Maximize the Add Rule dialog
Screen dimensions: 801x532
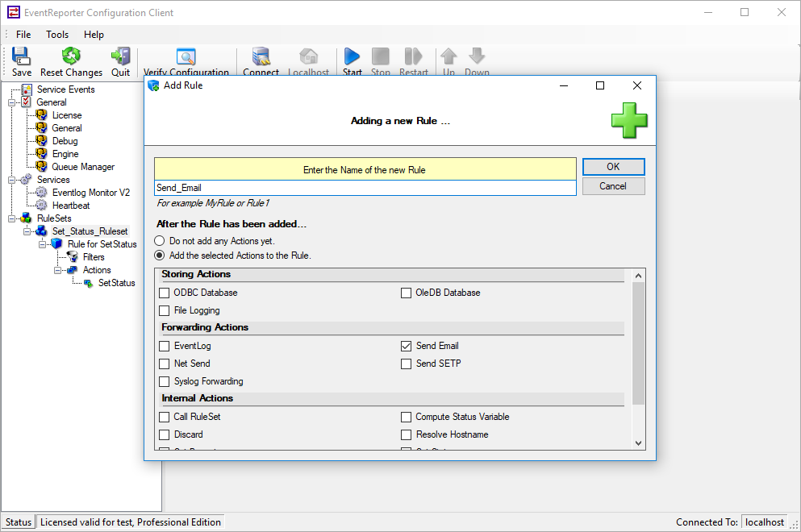point(600,85)
